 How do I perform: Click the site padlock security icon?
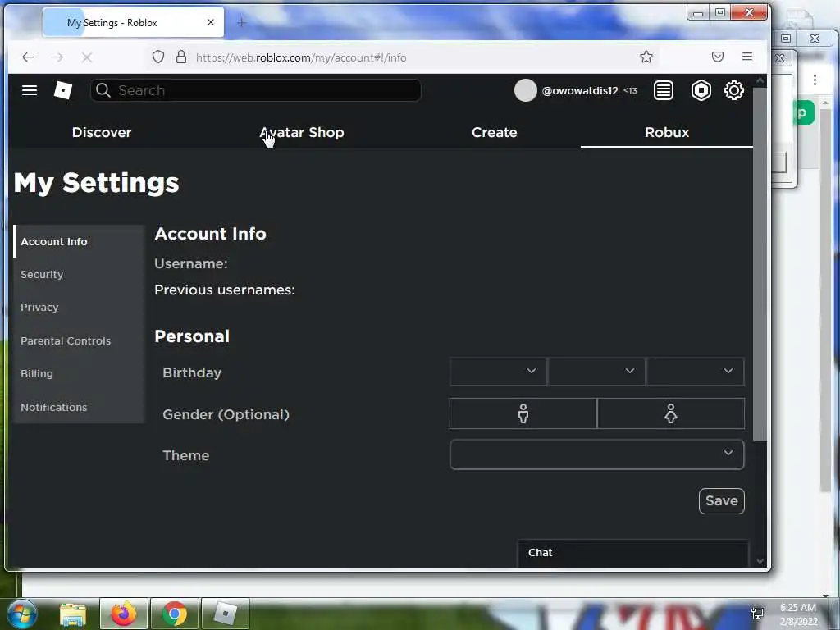tap(181, 57)
